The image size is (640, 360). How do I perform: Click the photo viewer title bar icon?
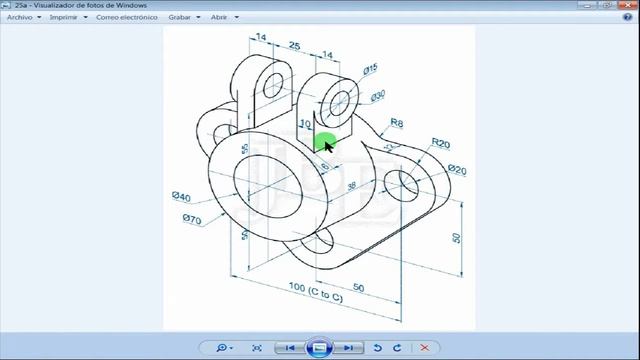click(x=6, y=5)
